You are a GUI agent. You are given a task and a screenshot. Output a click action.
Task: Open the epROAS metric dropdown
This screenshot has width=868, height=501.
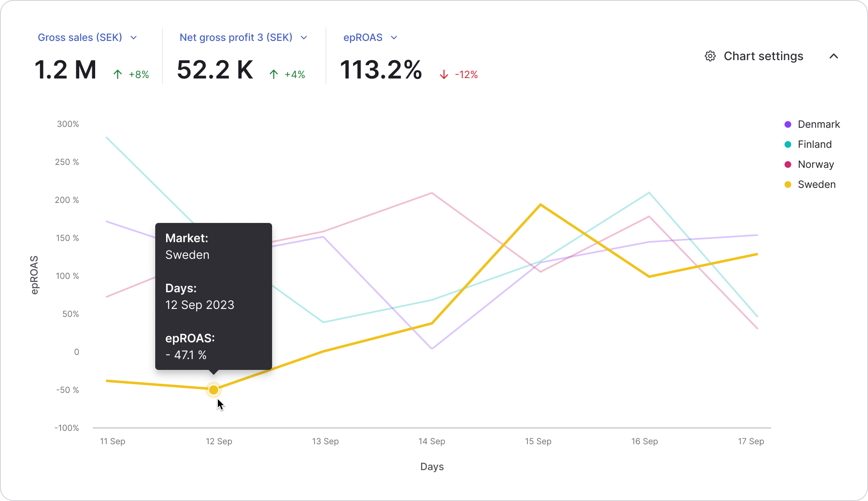(x=394, y=37)
